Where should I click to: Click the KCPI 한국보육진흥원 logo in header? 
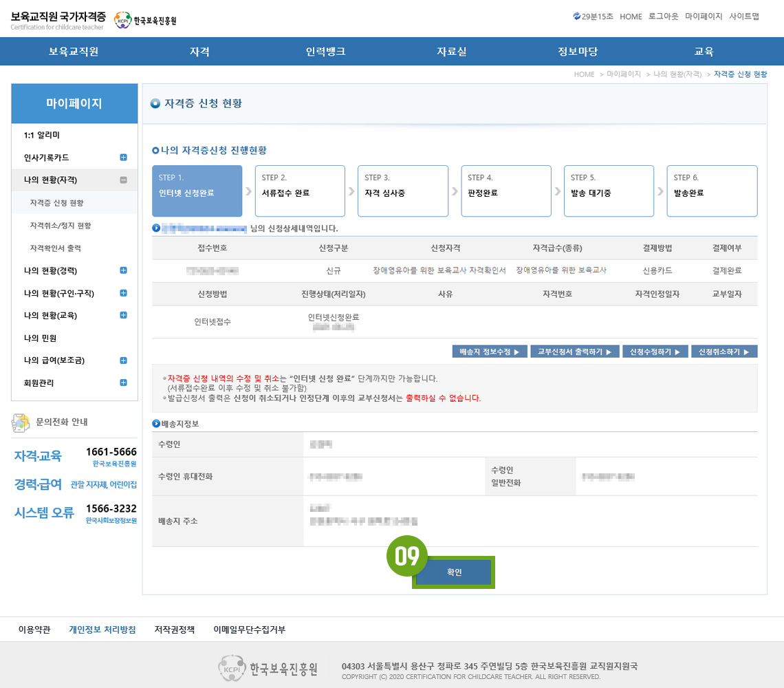click(x=145, y=21)
